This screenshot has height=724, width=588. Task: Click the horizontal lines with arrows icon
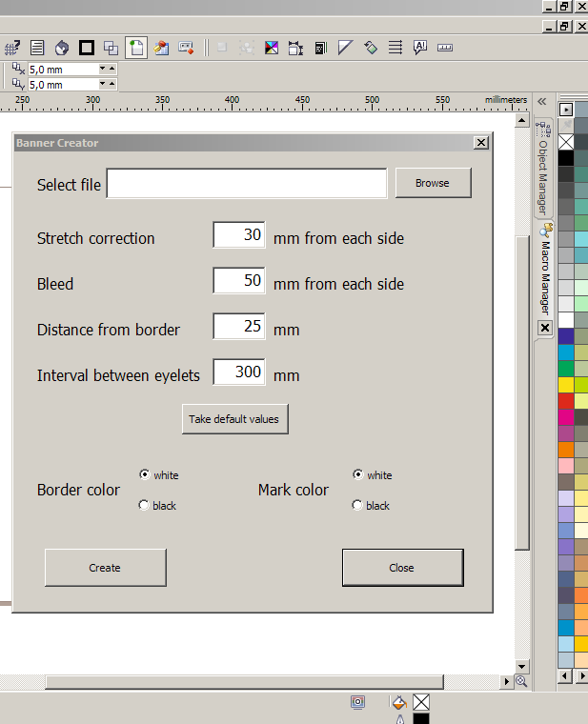[395, 48]
